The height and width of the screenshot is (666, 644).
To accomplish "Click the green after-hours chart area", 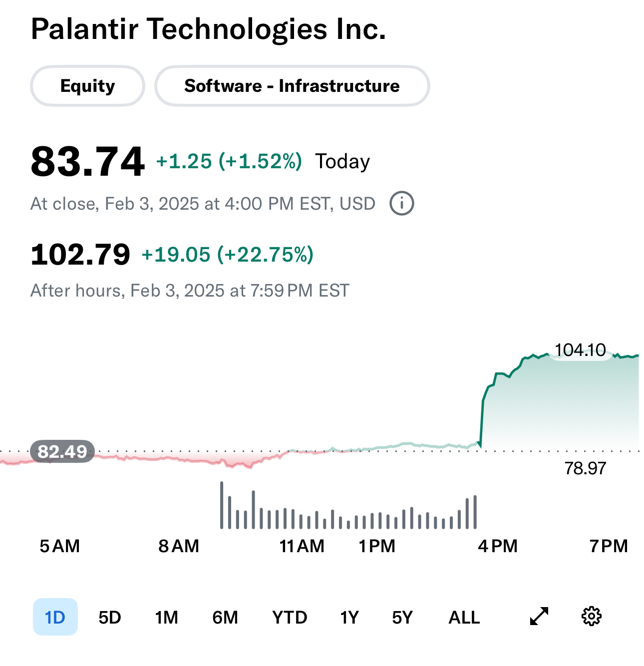I will (x=559, y=404).
